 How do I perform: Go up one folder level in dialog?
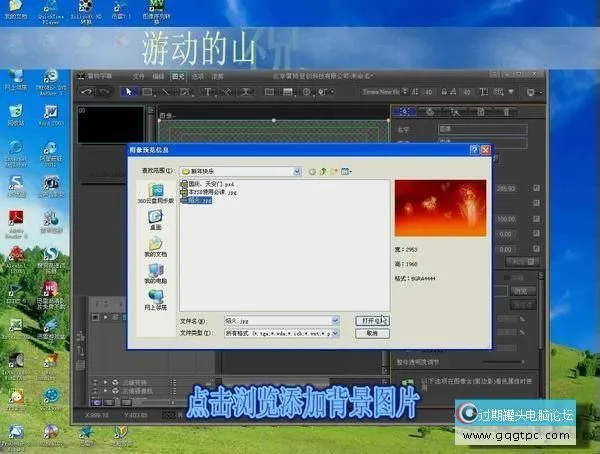click(x=323, y=171)
